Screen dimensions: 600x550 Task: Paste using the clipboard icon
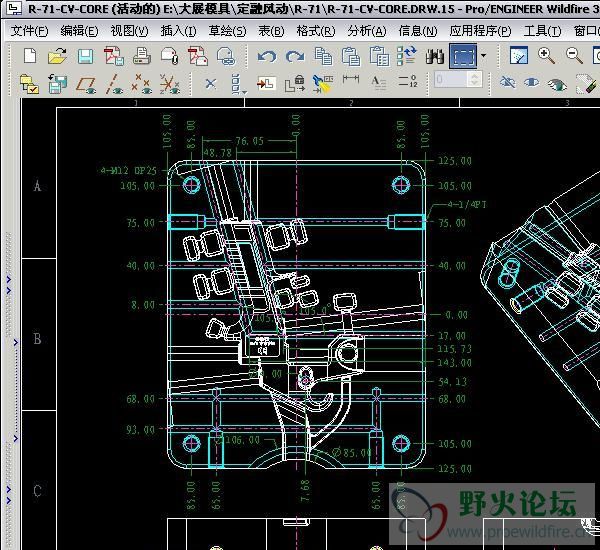351,57
